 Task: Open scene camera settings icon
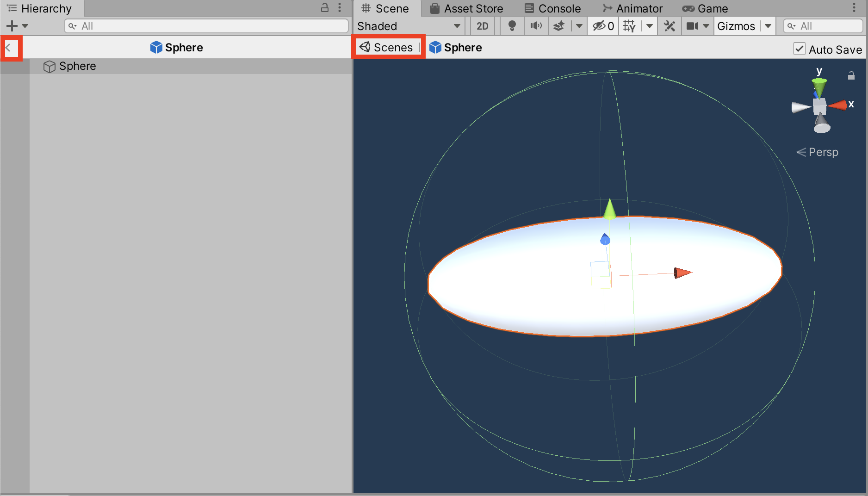pyautogui.click(x=692, y=26)
